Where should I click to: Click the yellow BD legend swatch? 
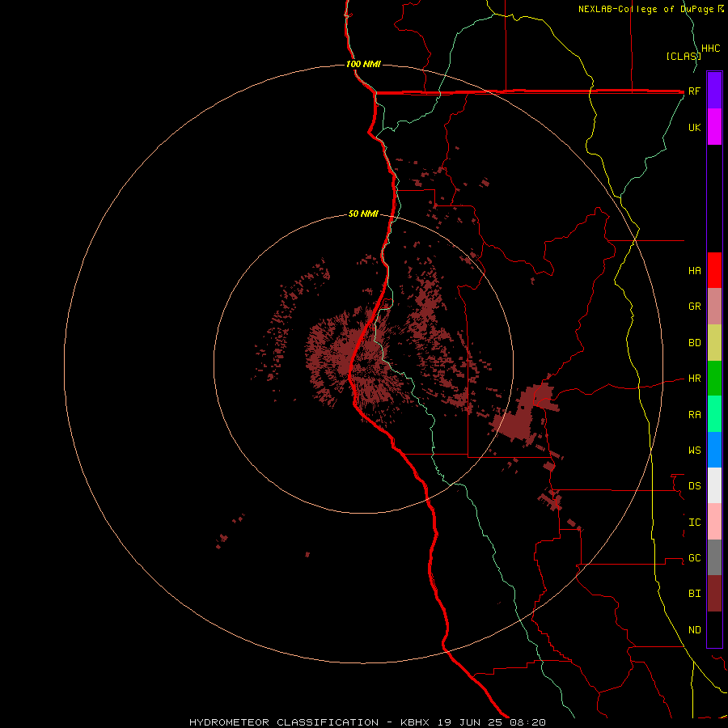click(x=714, y=343)
